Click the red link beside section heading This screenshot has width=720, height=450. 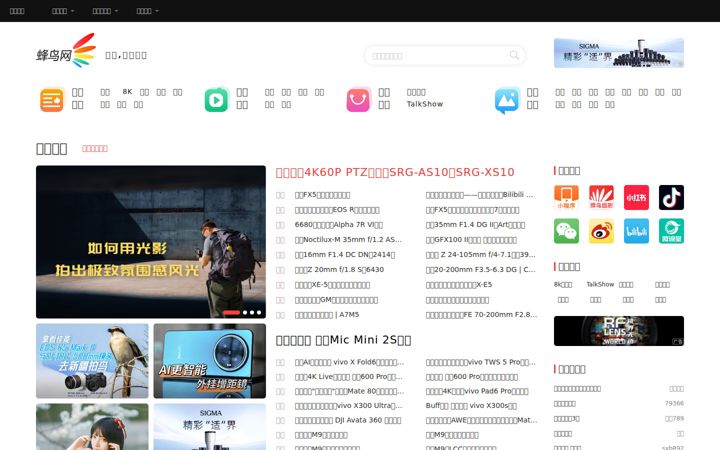coord(95,148)
